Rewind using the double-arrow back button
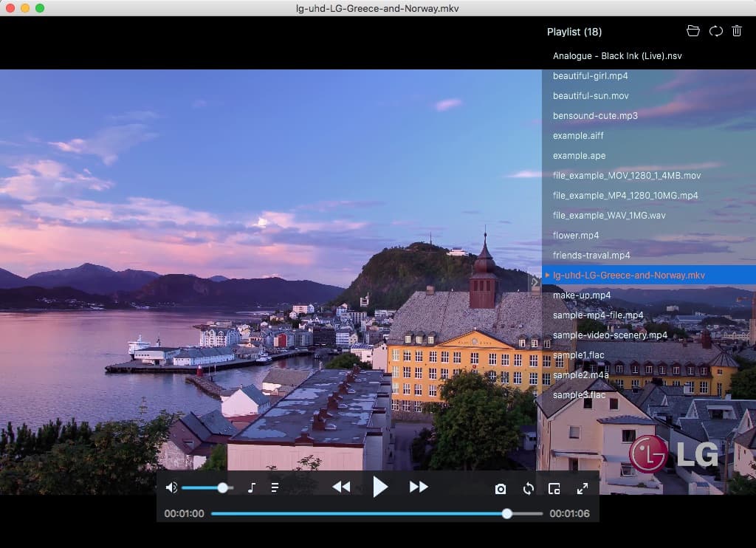The width and height of the screenshot is (756, 548). pos(342,487)
